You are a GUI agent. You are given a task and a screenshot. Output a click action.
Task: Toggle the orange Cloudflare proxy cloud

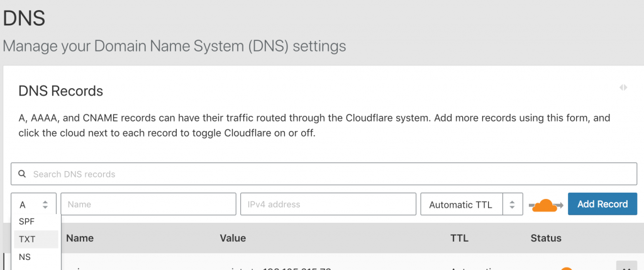coord(546,205)
